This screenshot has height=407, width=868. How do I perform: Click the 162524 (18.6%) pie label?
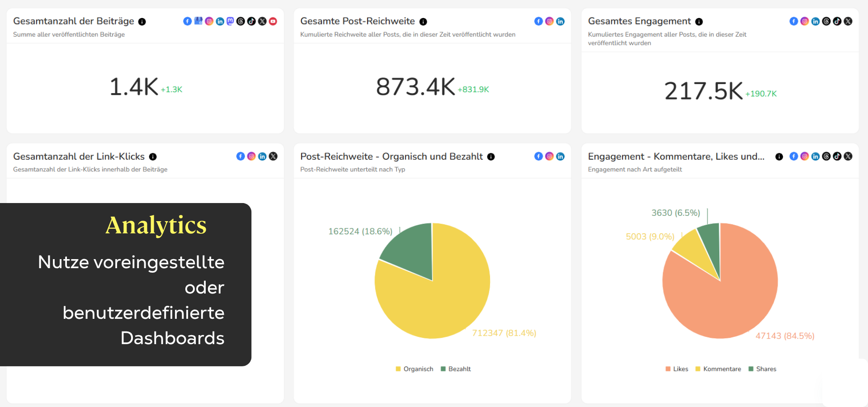click(x=360, y=231)
